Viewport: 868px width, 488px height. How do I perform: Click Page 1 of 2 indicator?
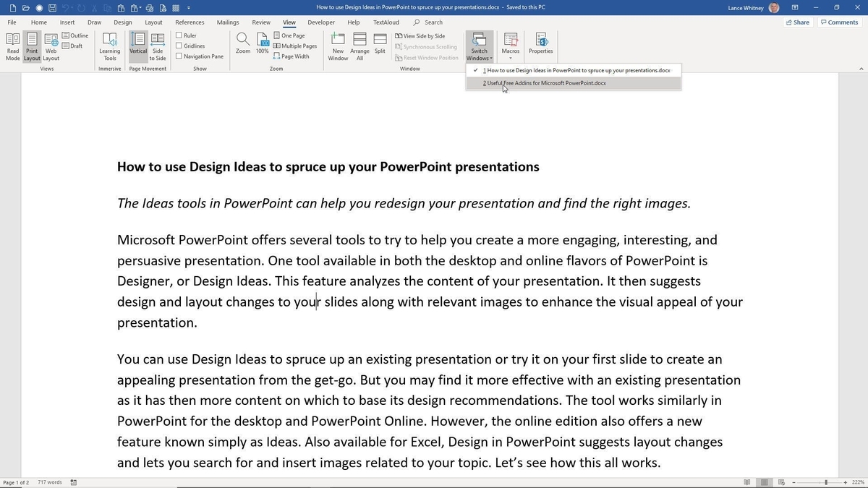coord(16,482)
